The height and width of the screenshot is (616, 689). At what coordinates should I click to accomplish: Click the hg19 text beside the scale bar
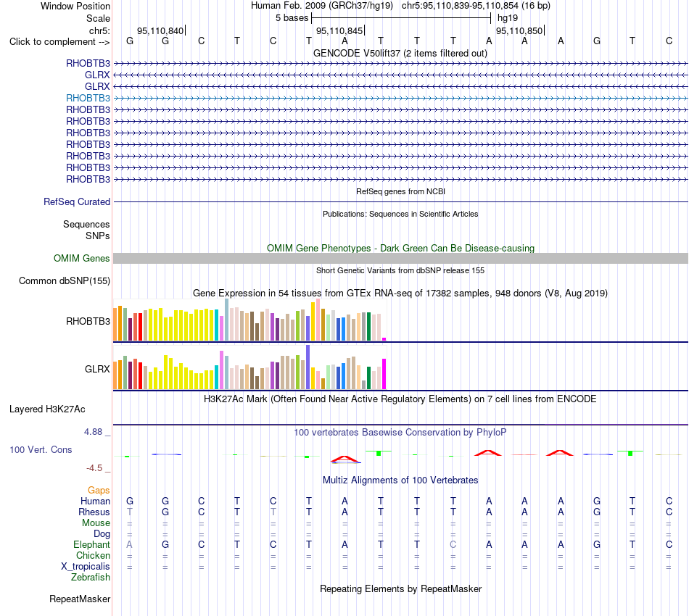click(508, 18)
